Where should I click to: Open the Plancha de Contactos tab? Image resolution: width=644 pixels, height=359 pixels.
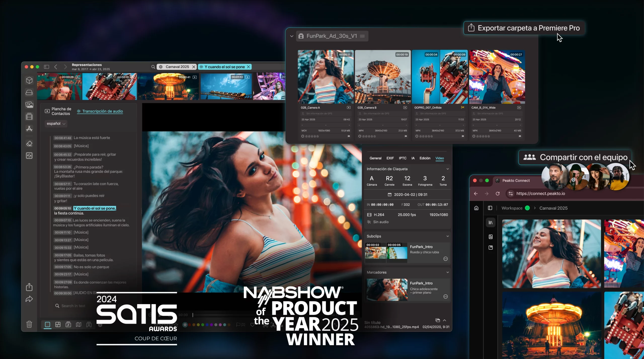pyautogui.click(x=58, y=111)
